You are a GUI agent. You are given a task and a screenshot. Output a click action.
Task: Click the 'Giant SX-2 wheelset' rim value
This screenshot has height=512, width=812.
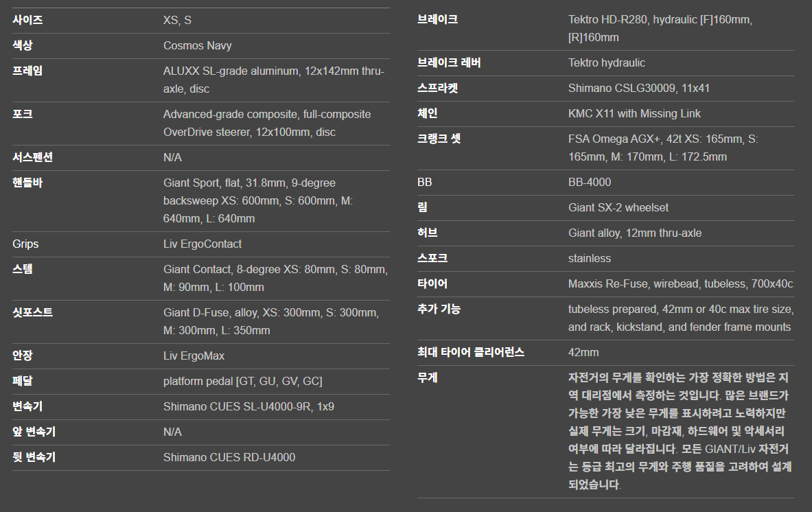[618, 207]
